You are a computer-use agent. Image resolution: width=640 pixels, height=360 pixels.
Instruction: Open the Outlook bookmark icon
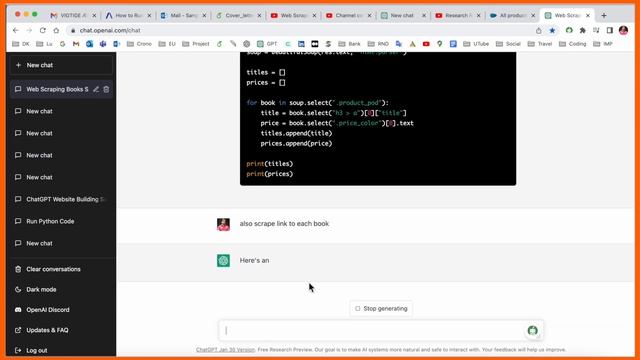coord(89,44)
